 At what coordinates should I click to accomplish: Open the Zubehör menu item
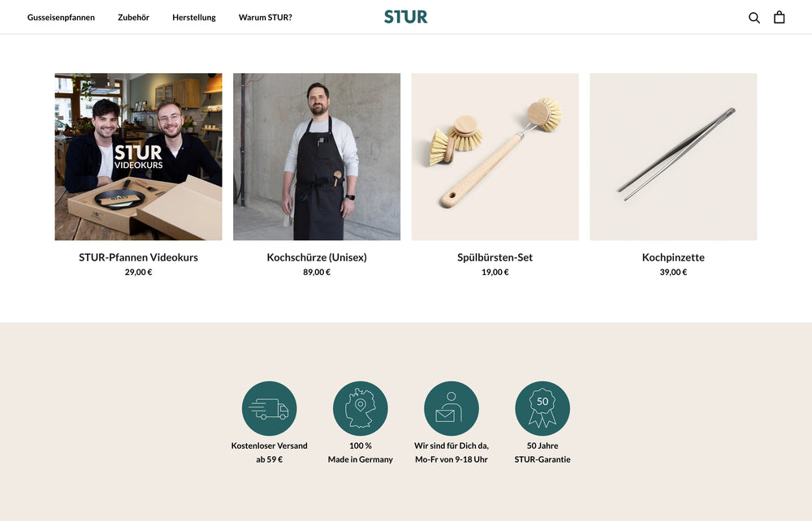pos(134,17)
